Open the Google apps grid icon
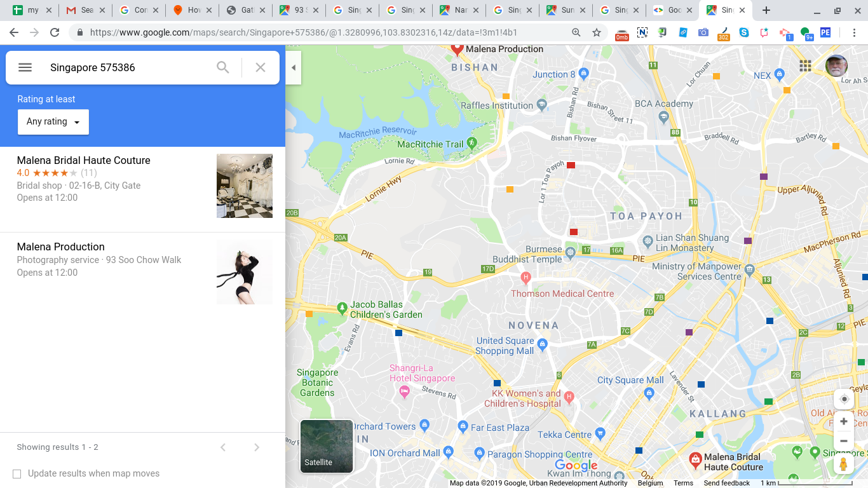 [805, 65]
